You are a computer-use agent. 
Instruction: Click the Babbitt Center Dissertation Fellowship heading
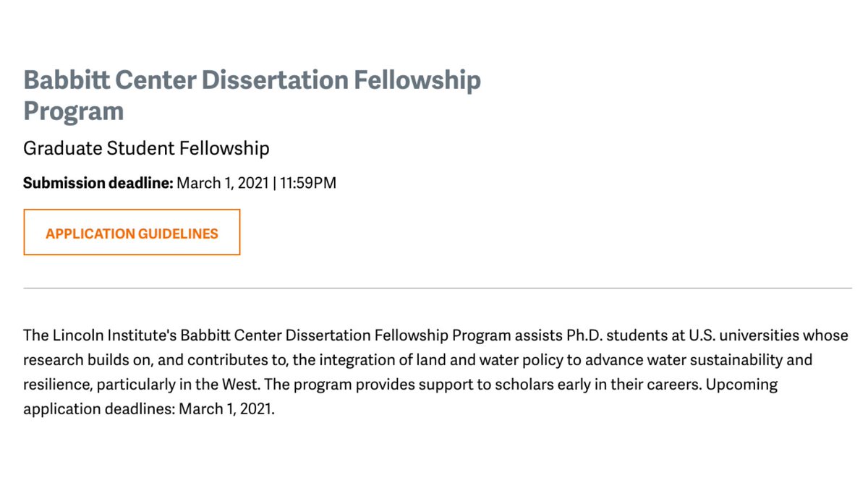[252, 95]
